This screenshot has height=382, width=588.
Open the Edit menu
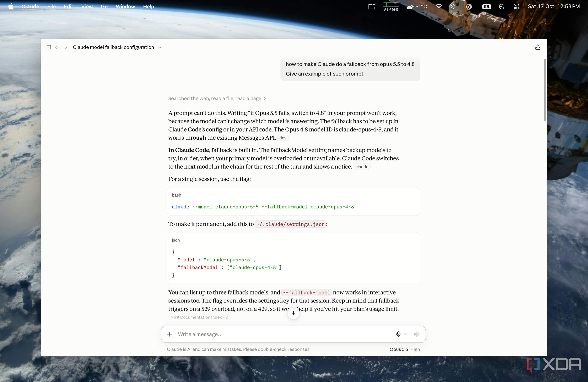click(x=68, y=6)
